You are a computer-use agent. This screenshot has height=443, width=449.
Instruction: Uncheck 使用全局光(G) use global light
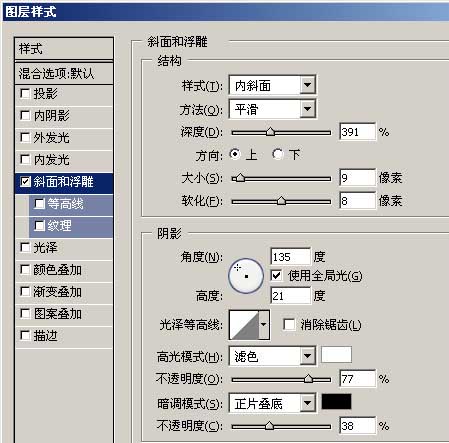pos(276,276)
